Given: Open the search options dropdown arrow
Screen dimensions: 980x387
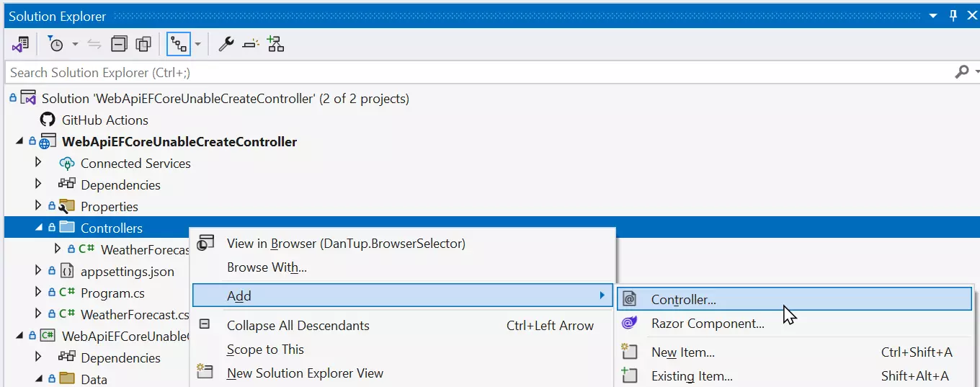Looking at the screenshot, I should (x=976, y=72).
